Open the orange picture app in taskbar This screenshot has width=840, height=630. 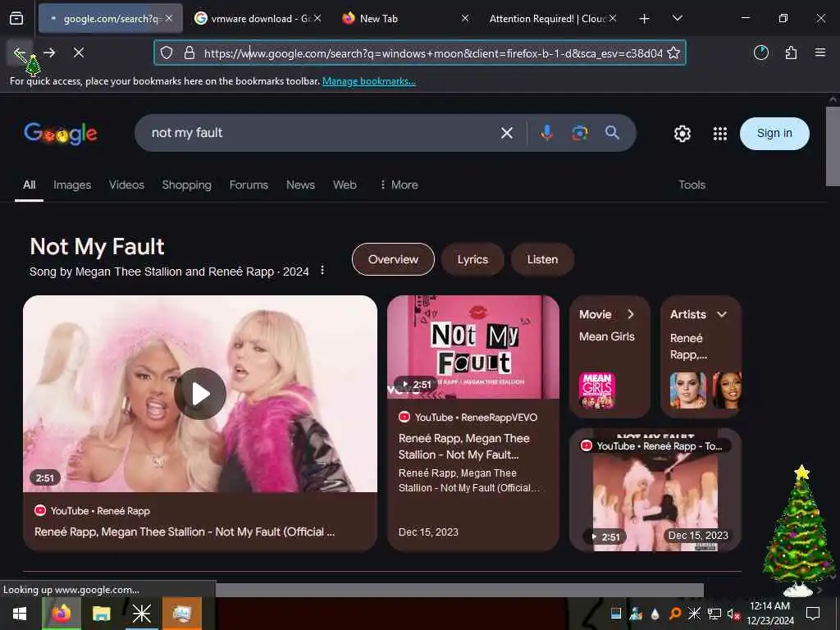(181, 614)
